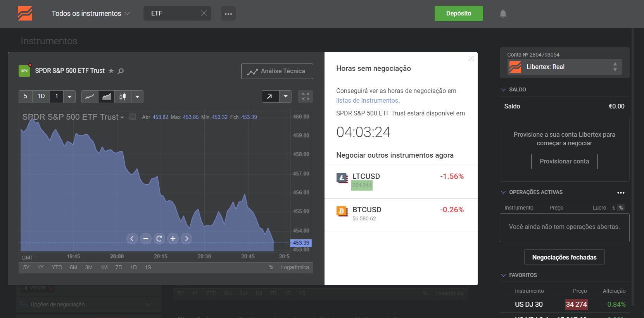Expand chart to fullscreen
Image resolution: width=644 pixels, height=318 pixels.
pyautogui.click(x=306, y=96)
